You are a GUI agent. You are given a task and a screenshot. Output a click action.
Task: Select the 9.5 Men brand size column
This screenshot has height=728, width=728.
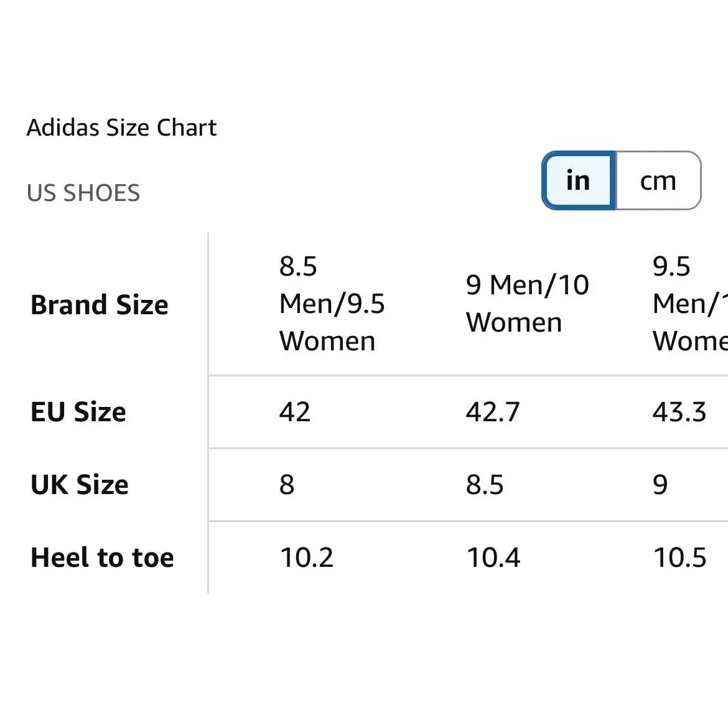click(690, 304)
